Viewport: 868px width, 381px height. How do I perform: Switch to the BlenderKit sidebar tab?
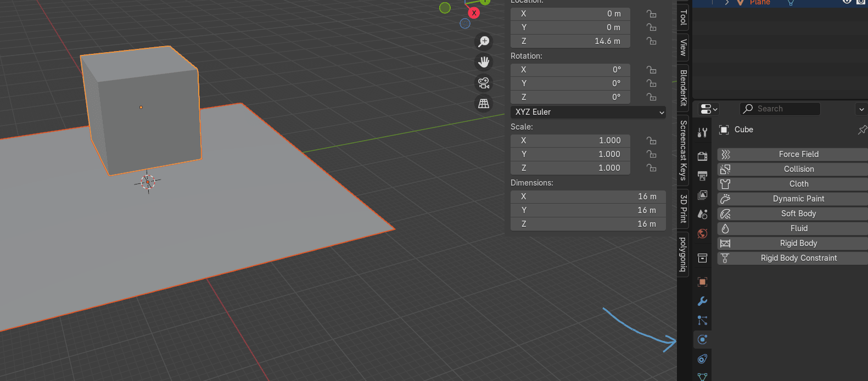(x=683, y=88)
